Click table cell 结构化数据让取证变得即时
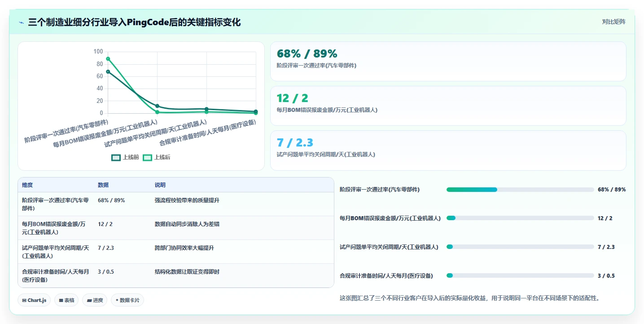Viewport: 644px width, 324px height. 187,271
